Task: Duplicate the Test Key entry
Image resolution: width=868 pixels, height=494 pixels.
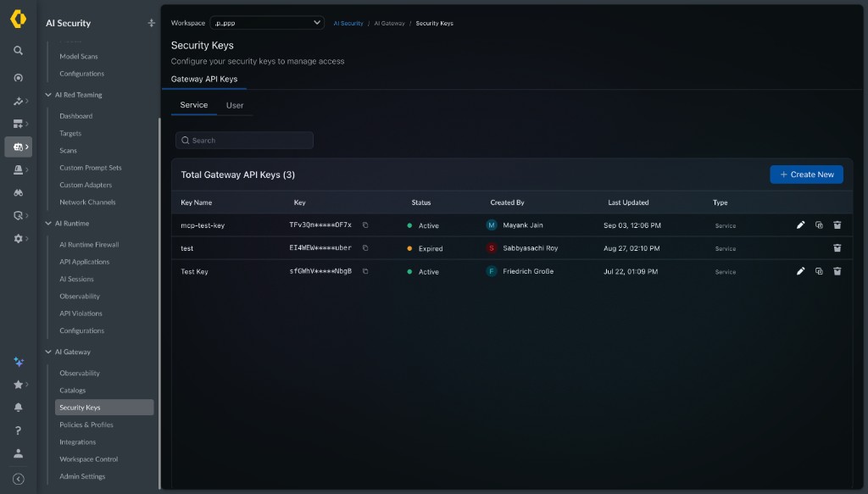Action: [x=819, y=271]
